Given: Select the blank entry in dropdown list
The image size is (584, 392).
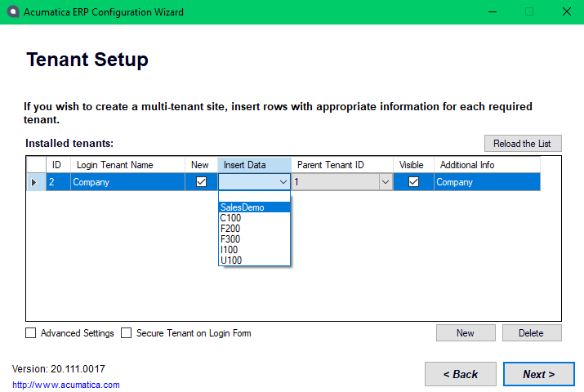Looking at the screenshot, I should [254, 197].
